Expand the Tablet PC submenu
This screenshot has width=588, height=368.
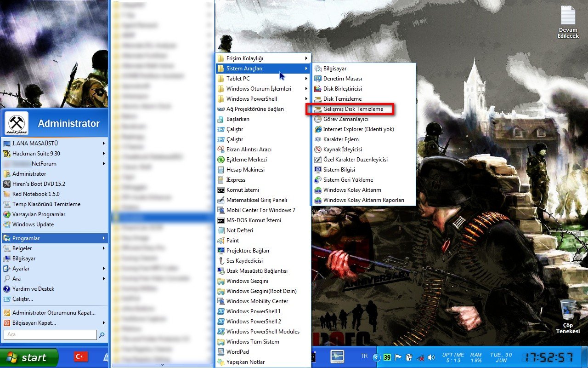click(x=263, y=79)
